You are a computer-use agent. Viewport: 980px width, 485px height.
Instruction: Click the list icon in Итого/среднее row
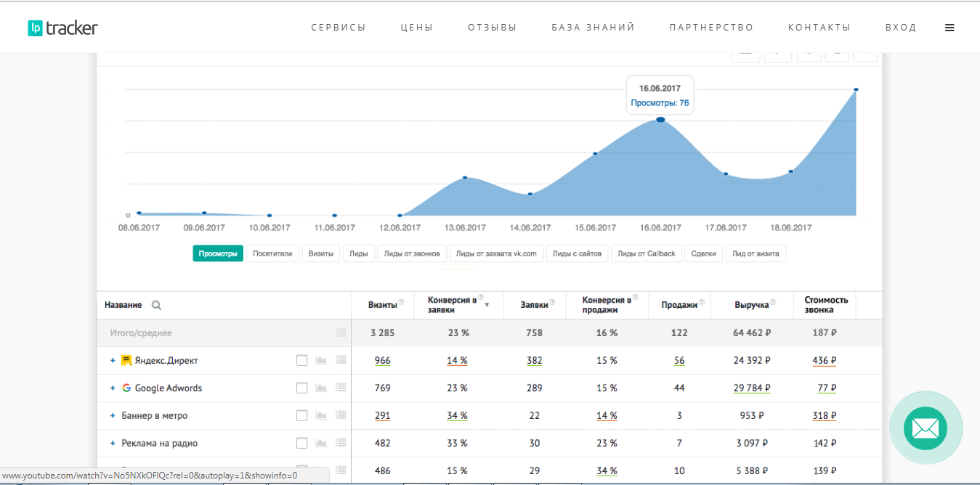341,333
